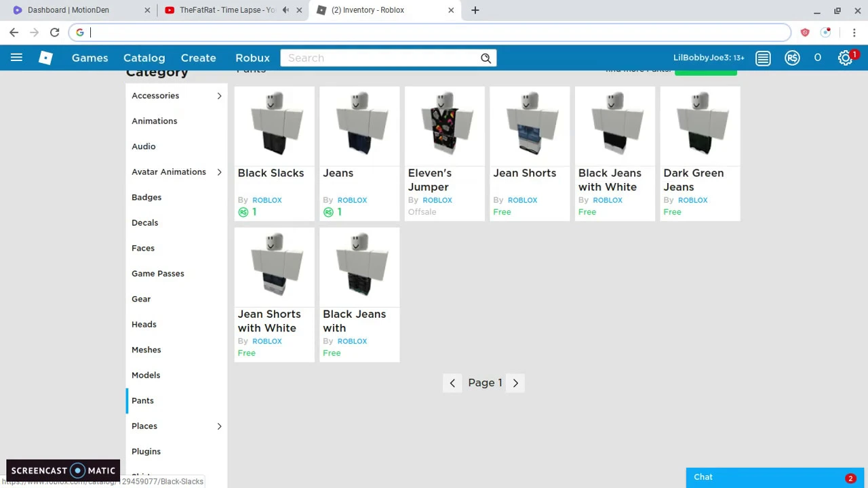Screen dimensions: 868x488
Task: Click ROBLOX creator link under Jean Shorts
Action: [x=522, y=201]
